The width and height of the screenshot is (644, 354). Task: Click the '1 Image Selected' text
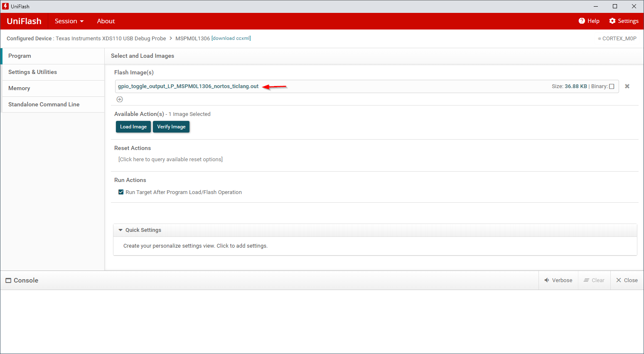[x=189, y=114]
